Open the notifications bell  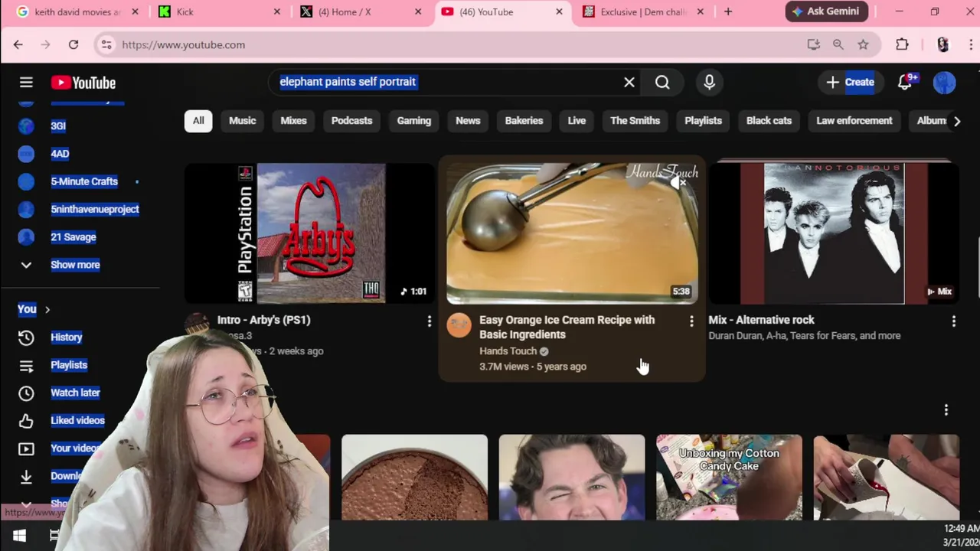[x=905, y=83]
